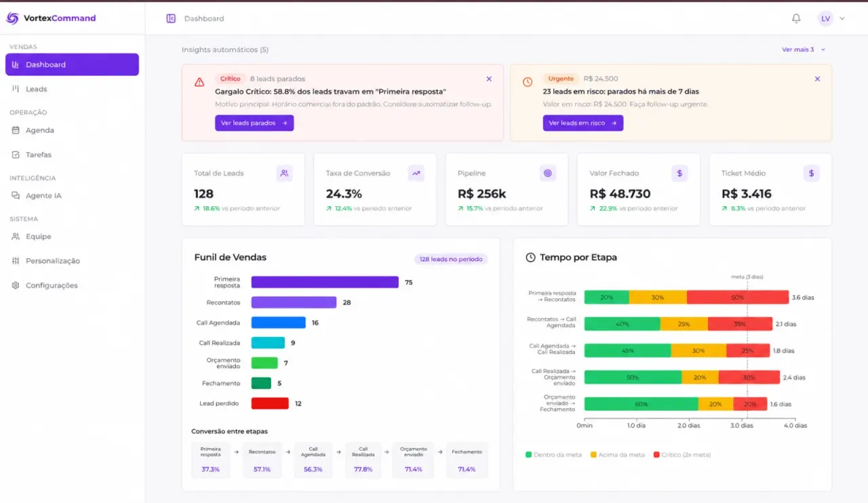Click the Leads funnel icon in sidebar
This screenshot has width=868, height=503.
(x=16, y=89)
